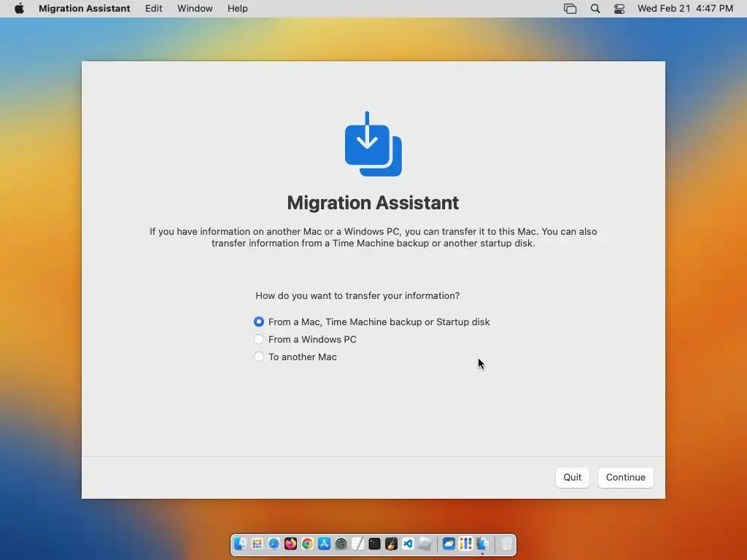Open the Trash in the Dock
This screenshot has width=747, height=560.
click(x=506, y=544)
